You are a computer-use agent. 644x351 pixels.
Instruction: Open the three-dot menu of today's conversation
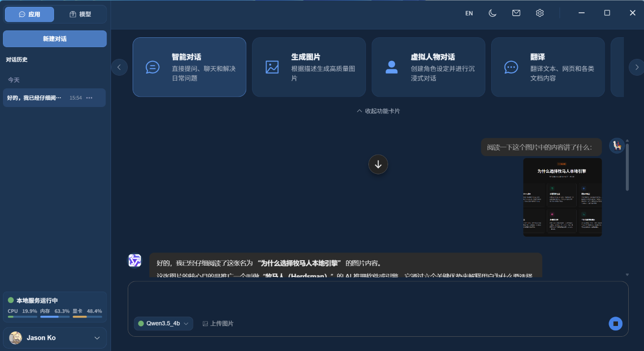point(89,98)
